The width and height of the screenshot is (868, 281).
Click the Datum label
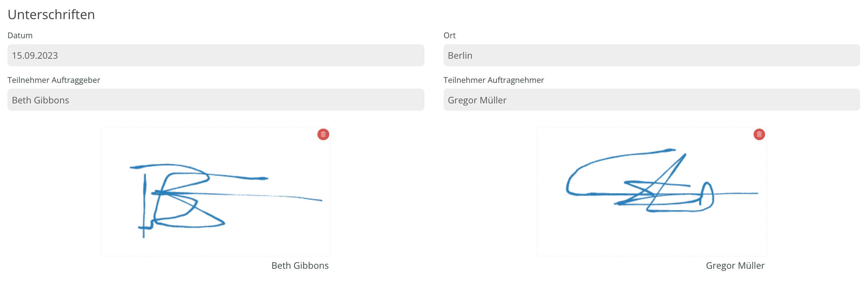click(x=20, y=35)
